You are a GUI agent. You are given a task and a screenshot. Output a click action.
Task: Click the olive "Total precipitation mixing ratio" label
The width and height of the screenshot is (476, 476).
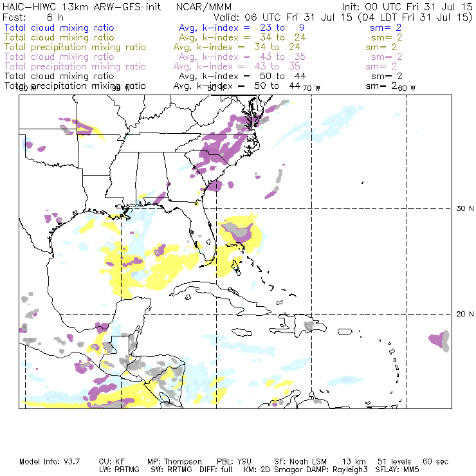tap(75, 47)
